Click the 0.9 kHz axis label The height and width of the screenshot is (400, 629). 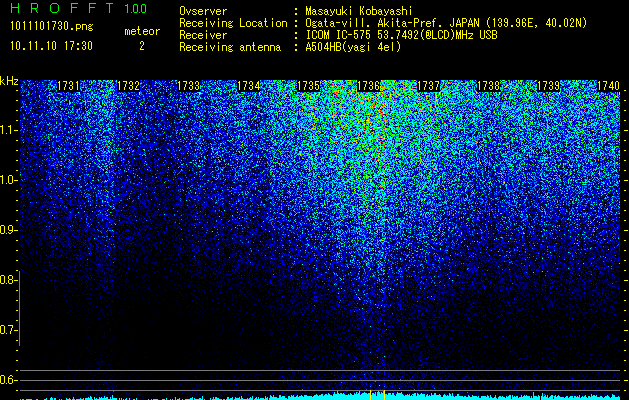(x=8, y=230)
